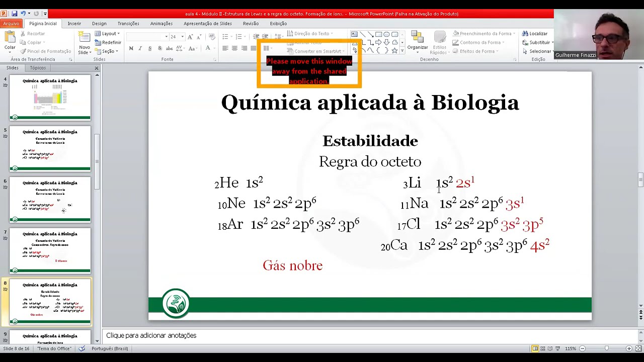Screen dimensions: 644x362
Task: Select the star shape in shapes gallery
Action: pyautogui.click(x=394, y=51)
